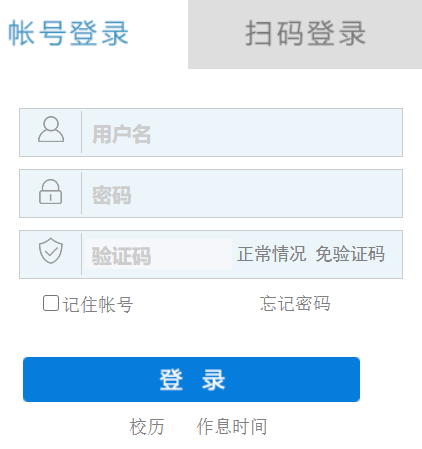Click the 验证码 placeholder text
The width and height of the screenshot is (422, 449).
click(x=122, y=256)
